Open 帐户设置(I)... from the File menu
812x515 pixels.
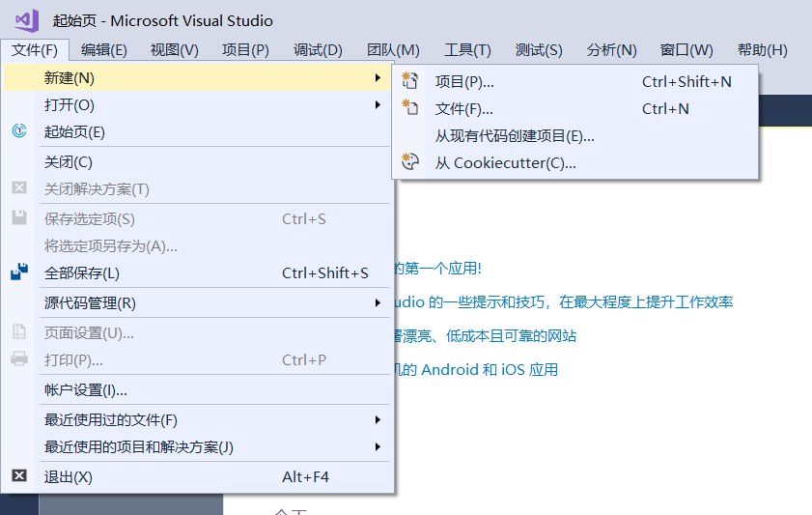click(x=197, y=390)
